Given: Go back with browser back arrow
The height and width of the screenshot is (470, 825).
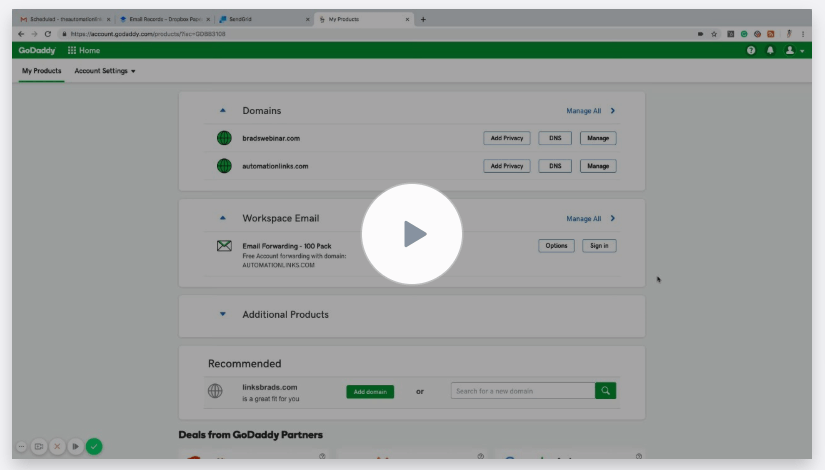Looking at the screenshot, I should point(21,34).
